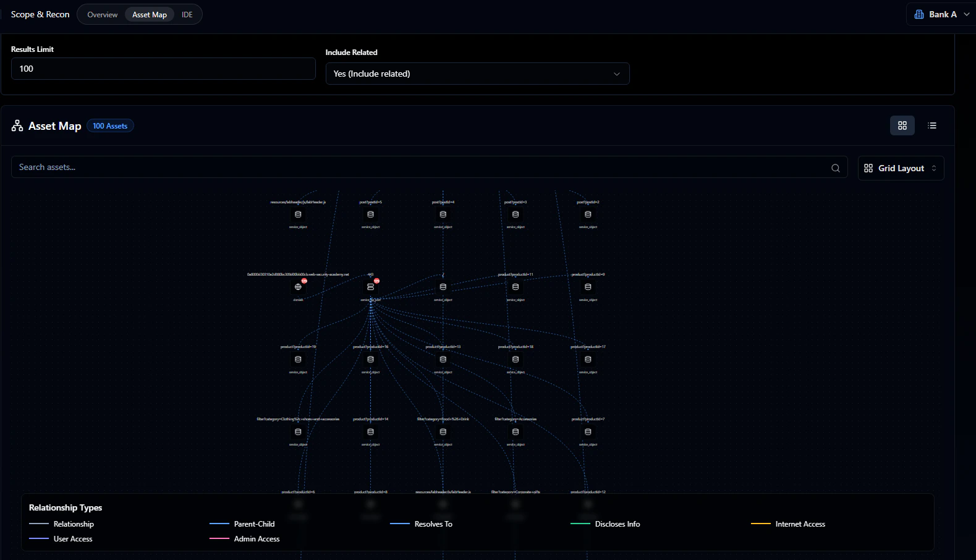Select product?productId=13 node icon
This screenshot has width=976, height=560.
point(443,359)
